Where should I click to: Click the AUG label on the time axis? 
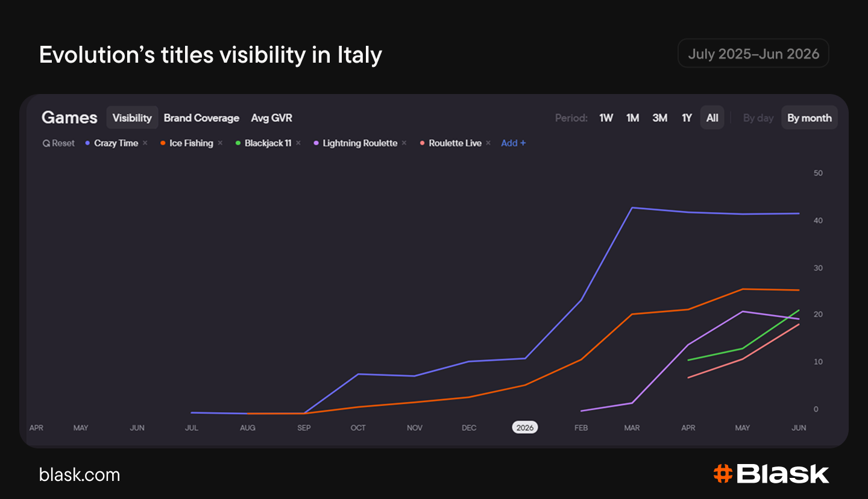click(248, 428)
